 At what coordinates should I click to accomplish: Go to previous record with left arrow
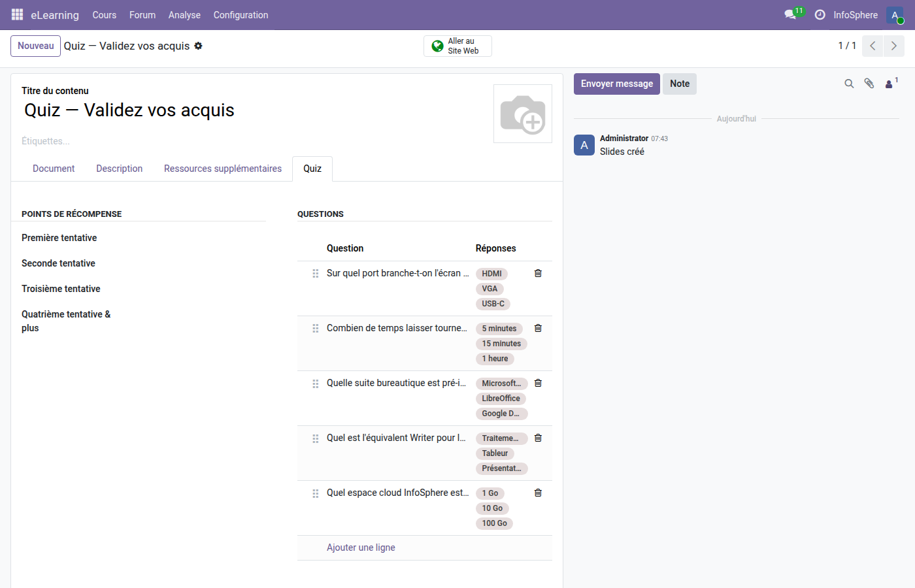[x=872, y=46]
